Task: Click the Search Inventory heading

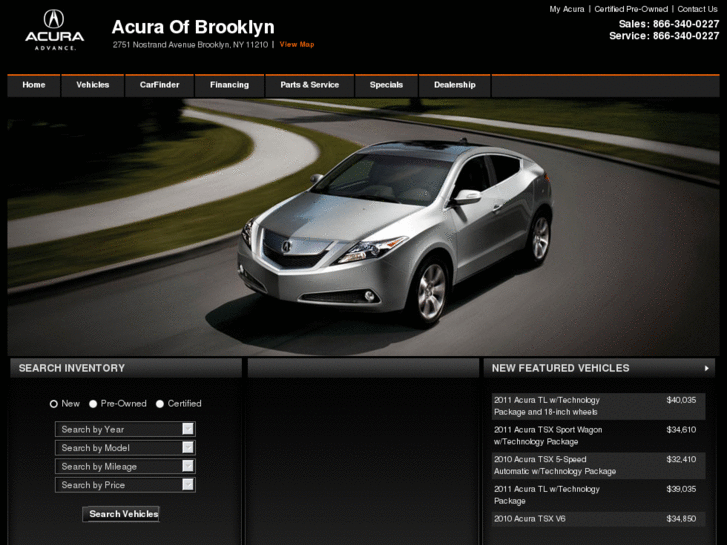Action: click(x=72, y=368)
